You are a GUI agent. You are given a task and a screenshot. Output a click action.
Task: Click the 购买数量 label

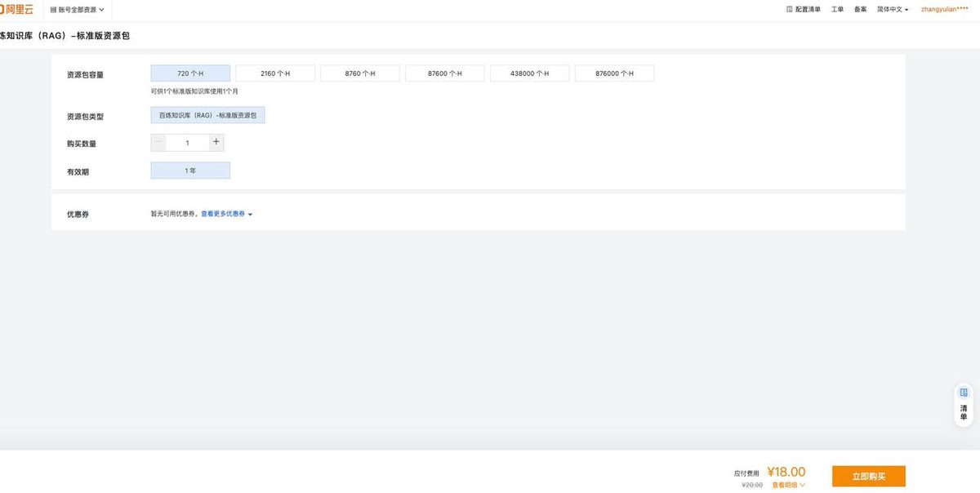(82, 144)
